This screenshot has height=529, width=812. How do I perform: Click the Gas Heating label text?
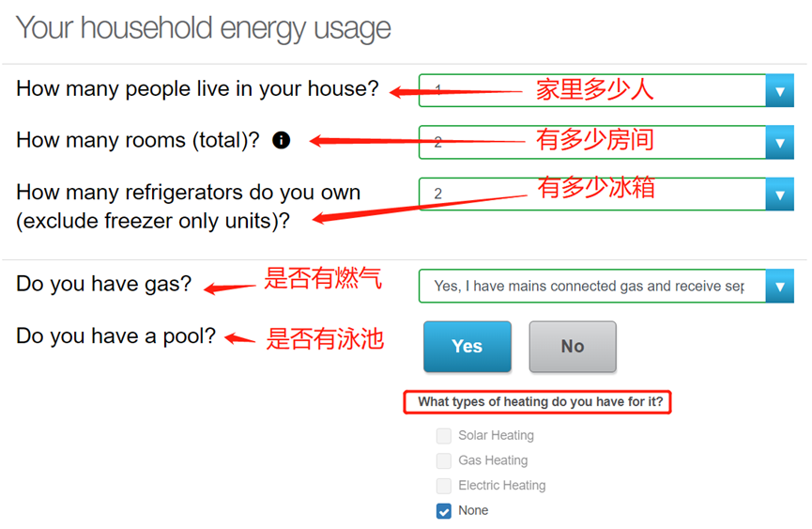[x=493, y=460]
